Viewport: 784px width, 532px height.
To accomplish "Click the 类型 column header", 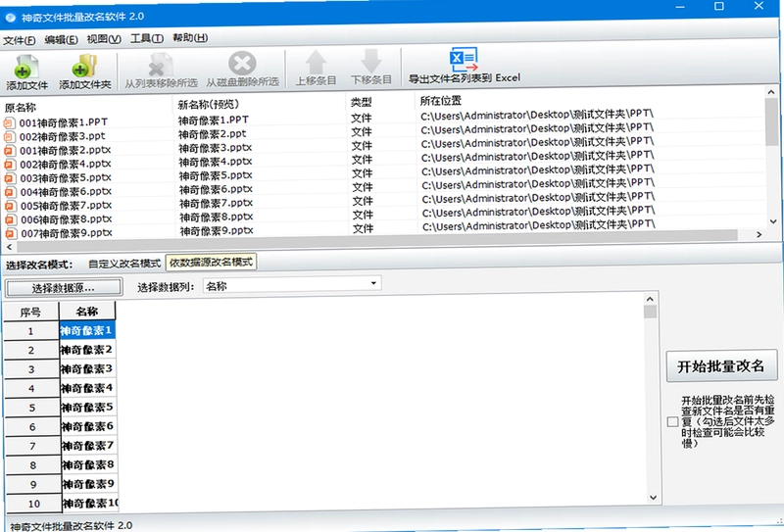I will (361, 103).
